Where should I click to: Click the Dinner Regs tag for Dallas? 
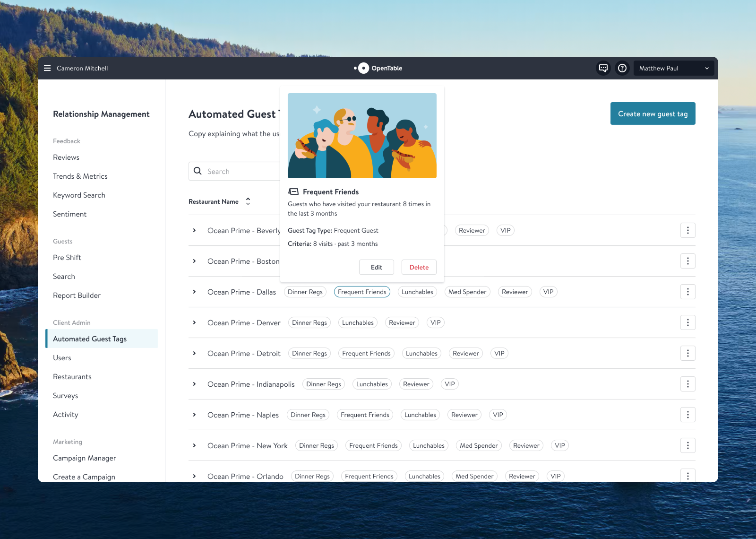coord(305,292)
